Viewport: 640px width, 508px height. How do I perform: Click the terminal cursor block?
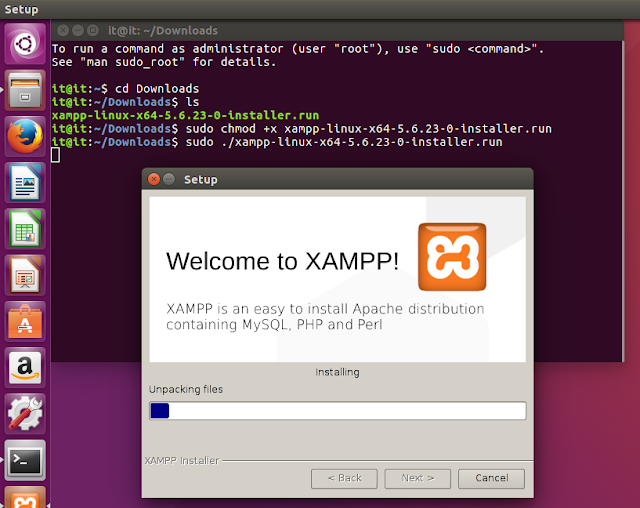tap(56, 155)
